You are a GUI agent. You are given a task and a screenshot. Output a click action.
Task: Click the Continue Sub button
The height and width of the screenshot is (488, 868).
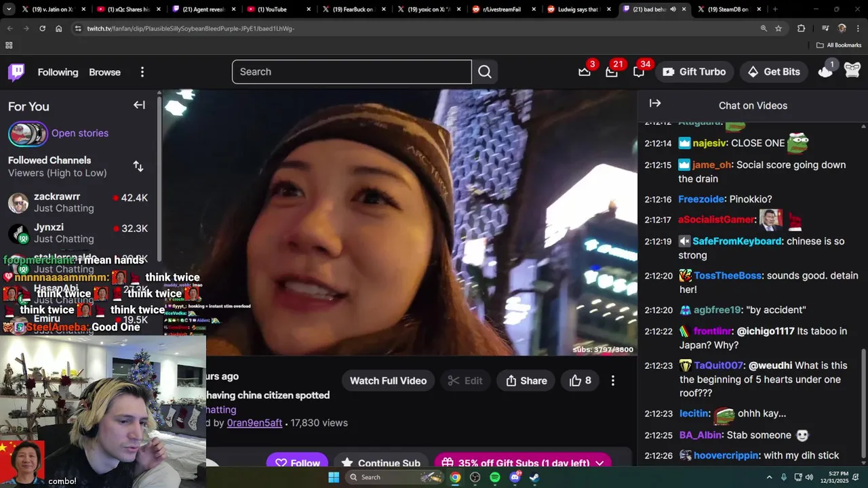tap(381, 463)
